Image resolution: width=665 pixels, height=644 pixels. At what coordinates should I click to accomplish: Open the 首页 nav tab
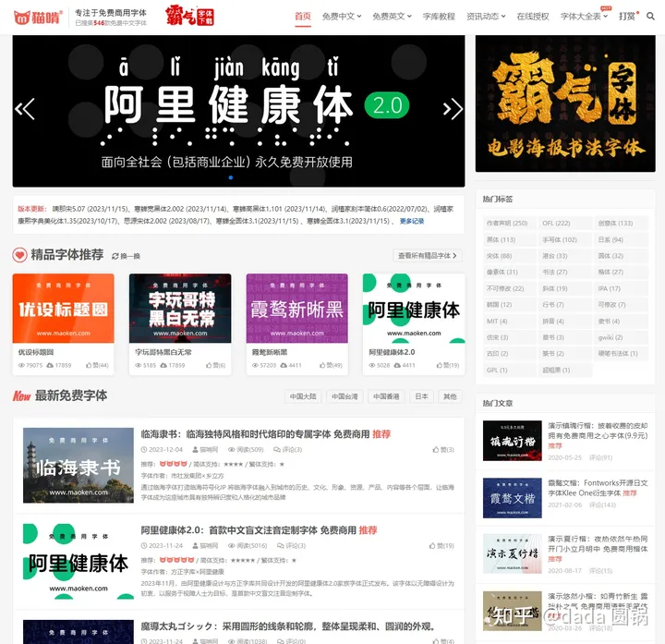pyautogui.click(x=303, y=16)
